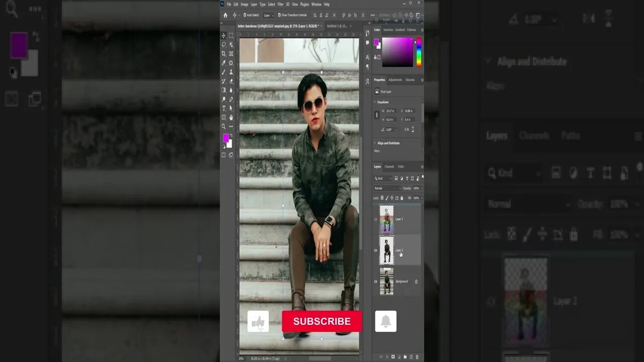Viewport: 644px width, 362px height.
Task: Filter layers by type (T) icon
Action: tap(407, 178)
